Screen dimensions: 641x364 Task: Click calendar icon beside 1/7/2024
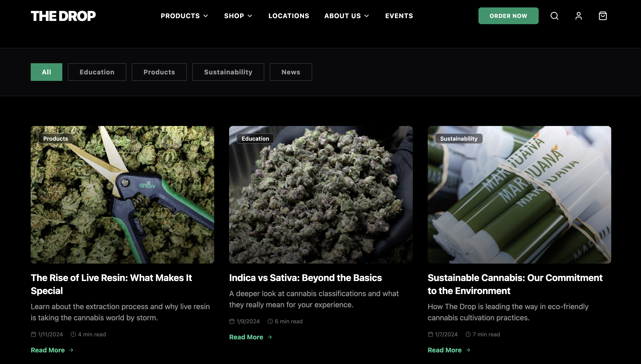coord(431,334)
